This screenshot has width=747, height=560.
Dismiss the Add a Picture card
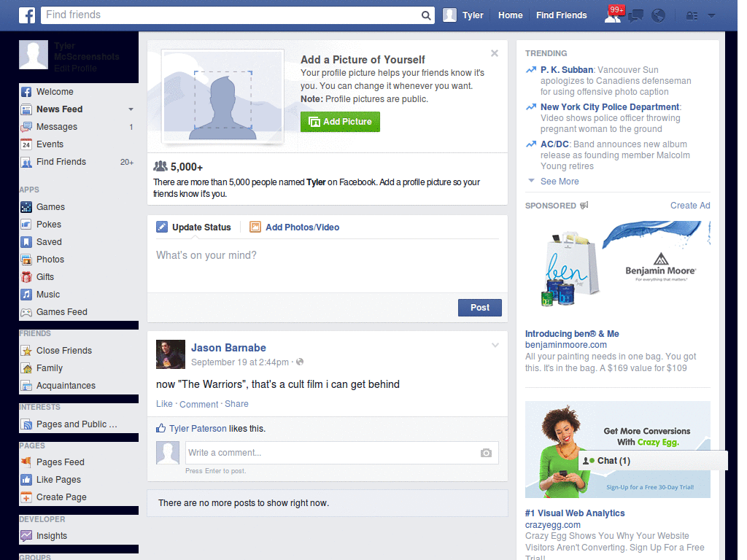click(x=495, y=53)
